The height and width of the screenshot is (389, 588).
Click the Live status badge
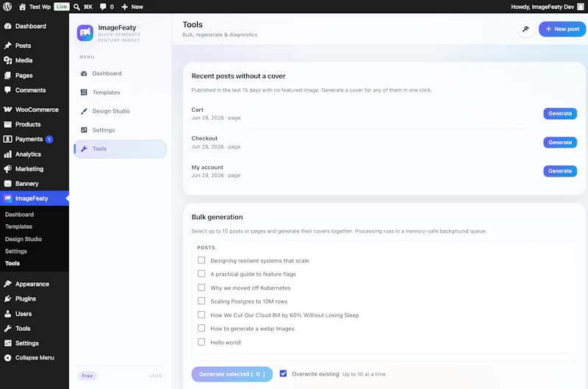pyautogui.click(x=62, y=7)
